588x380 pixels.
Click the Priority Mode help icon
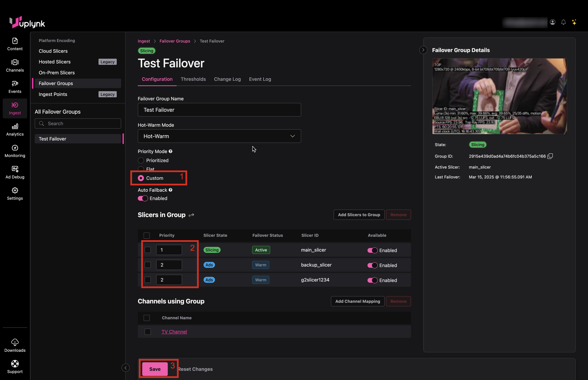tap(170, 151)
